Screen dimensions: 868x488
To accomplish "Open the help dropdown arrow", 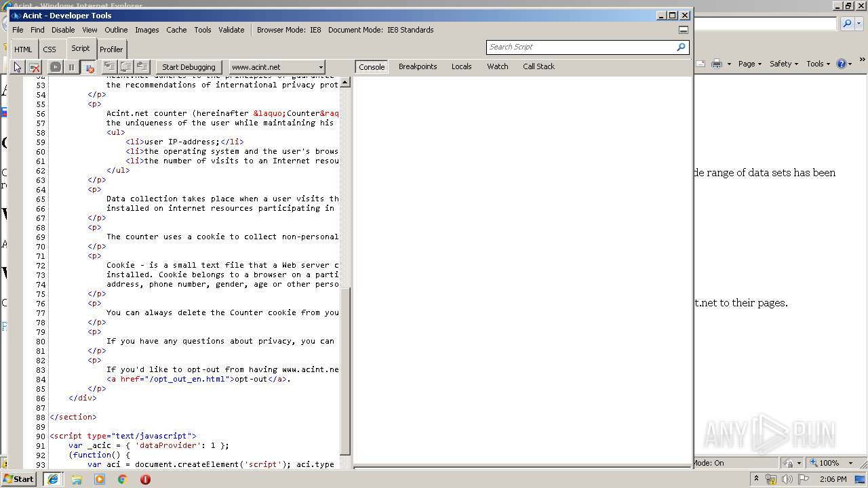I will click(851, 64).
